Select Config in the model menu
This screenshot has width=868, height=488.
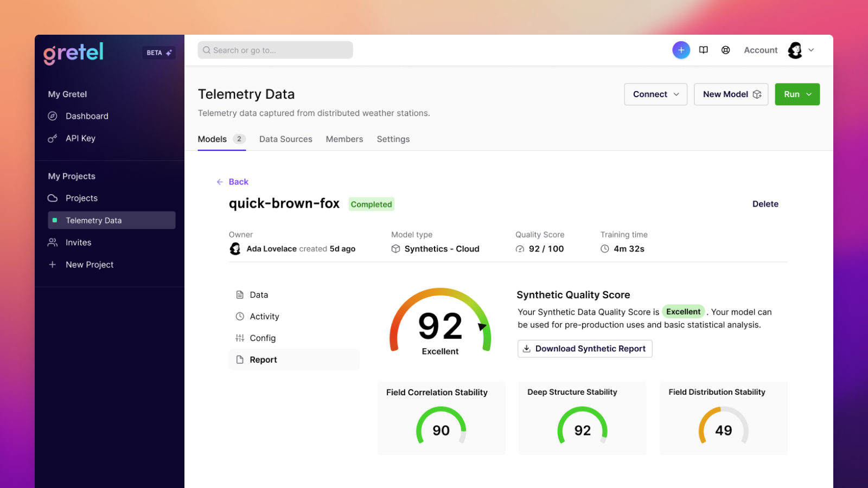click(263, 338)
